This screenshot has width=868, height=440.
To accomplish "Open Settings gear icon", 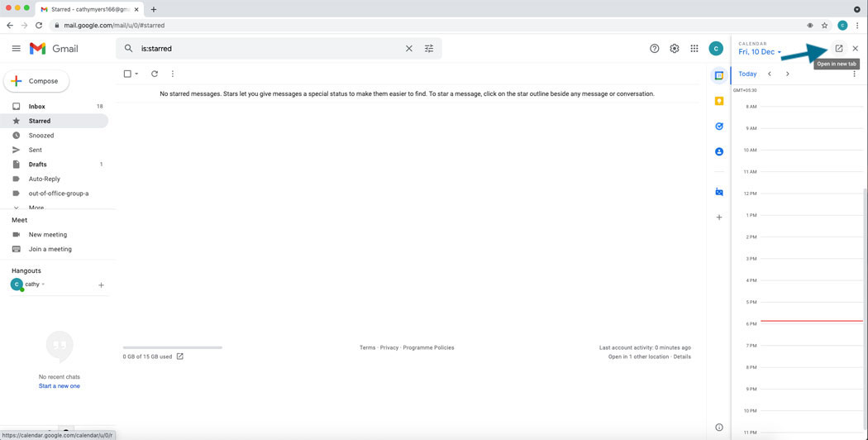I will [675, 49].
